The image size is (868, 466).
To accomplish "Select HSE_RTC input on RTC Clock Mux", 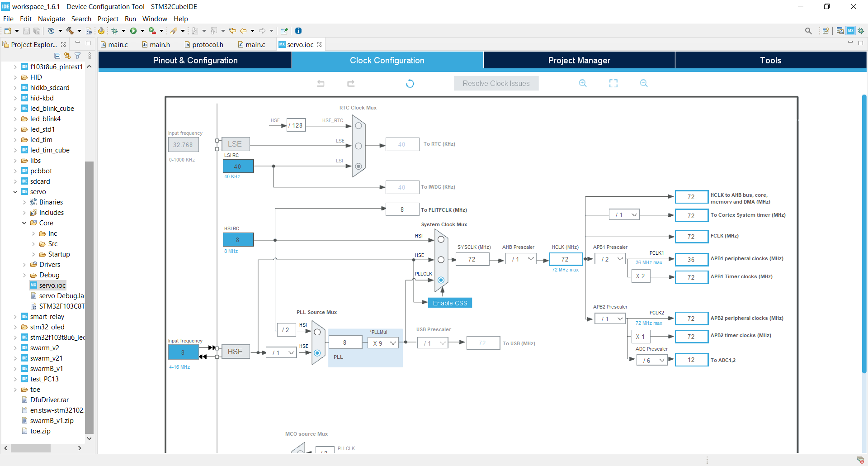I will click(x=359, y=126).
